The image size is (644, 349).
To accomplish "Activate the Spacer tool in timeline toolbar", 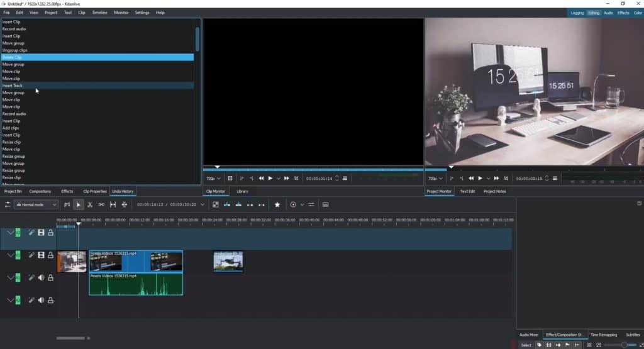I will point(101,204).
